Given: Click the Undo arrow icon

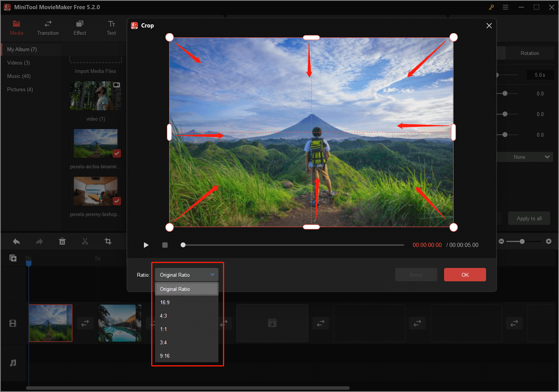Looking at the screenshot, I should 16,241.
